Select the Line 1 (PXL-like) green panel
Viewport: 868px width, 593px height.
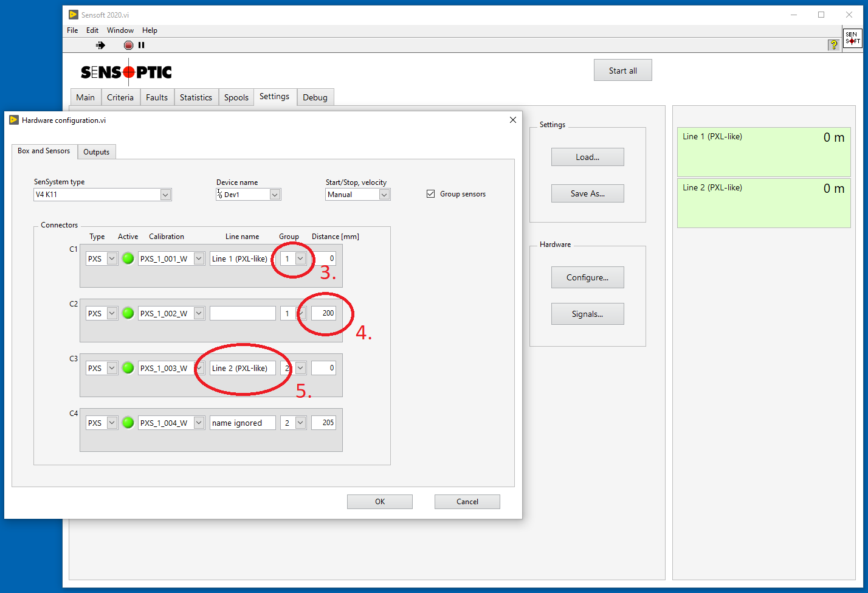(x=763, y=152)
